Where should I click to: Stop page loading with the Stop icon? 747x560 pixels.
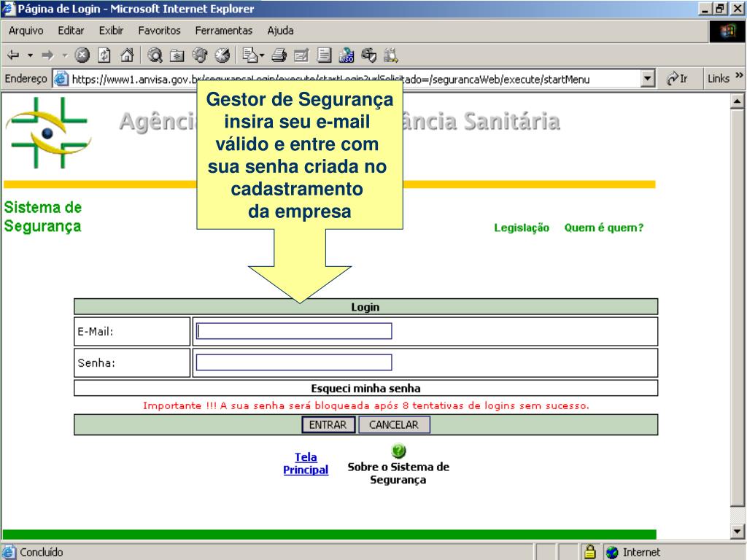[82, 55]
